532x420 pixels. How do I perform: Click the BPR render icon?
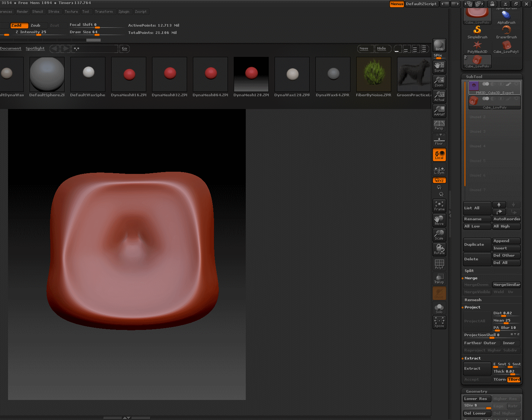(x=439, y=45)
